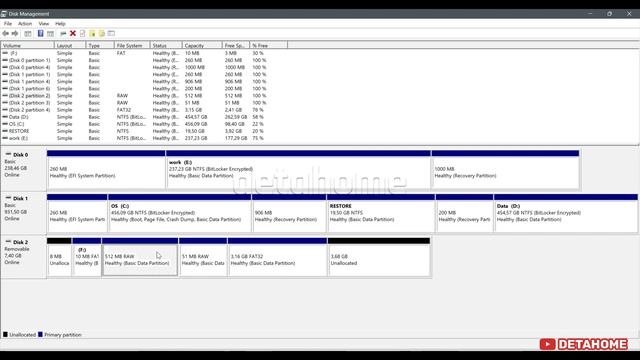Click the Show/Hide Action Pane icon
This screenshot has height=360, width=640.
51,33
